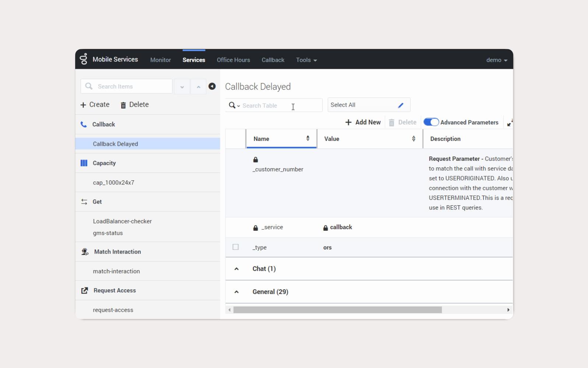The image size is (588, 368).
Task: Click the Value column sort arrows
Action: (413, 138)
